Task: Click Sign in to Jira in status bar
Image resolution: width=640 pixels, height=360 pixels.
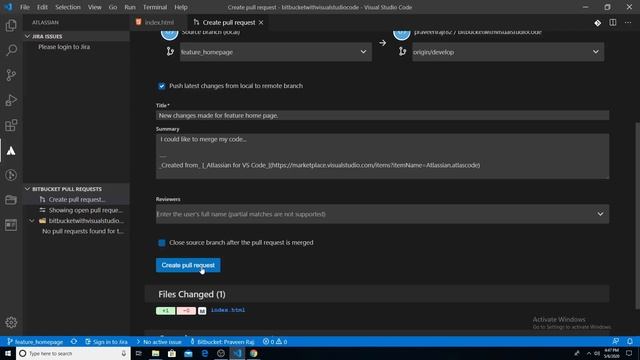Action: tap(107, 342)
